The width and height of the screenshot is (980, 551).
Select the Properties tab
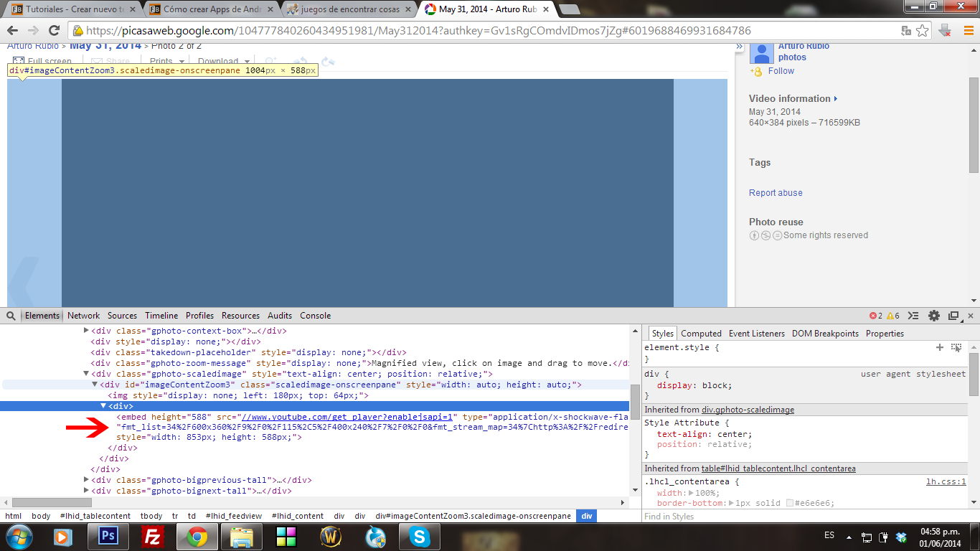885,334
